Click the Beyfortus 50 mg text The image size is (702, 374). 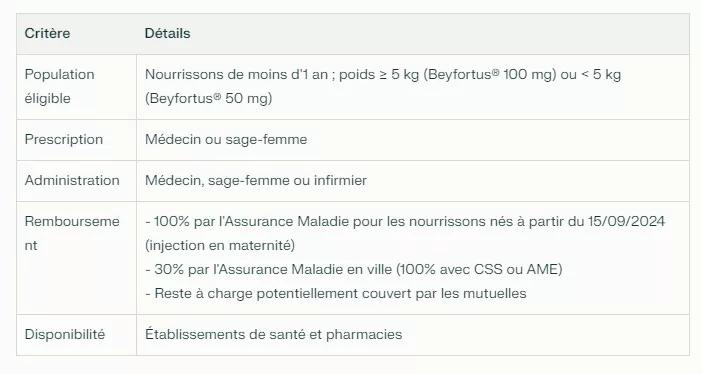pyautogui.click(x=209, y=99)
